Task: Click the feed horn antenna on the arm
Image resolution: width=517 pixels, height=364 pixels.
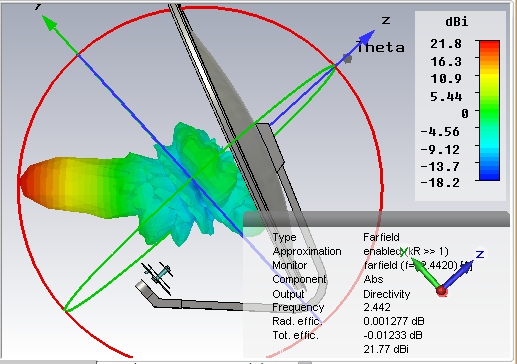Action: click(158, 276)
